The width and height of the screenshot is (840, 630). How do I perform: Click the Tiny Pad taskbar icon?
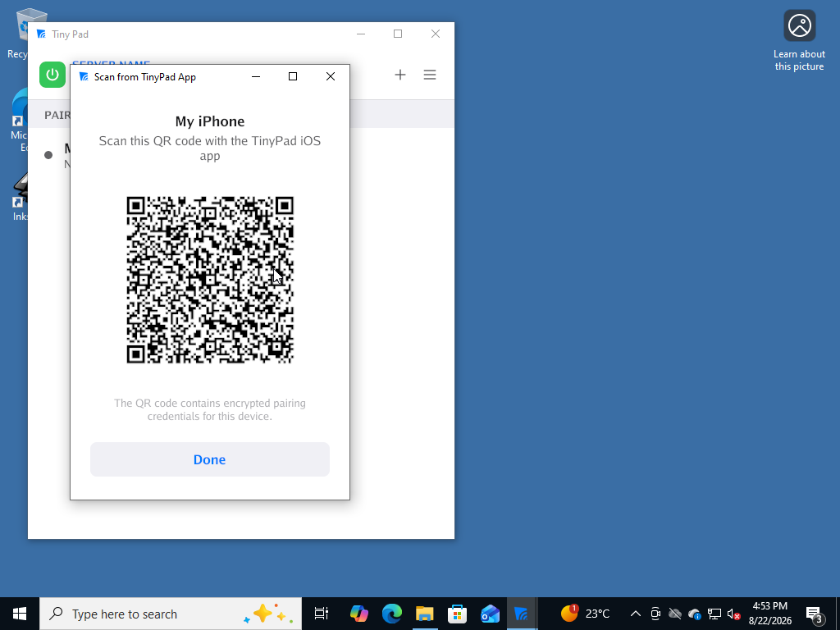(521, 614)
